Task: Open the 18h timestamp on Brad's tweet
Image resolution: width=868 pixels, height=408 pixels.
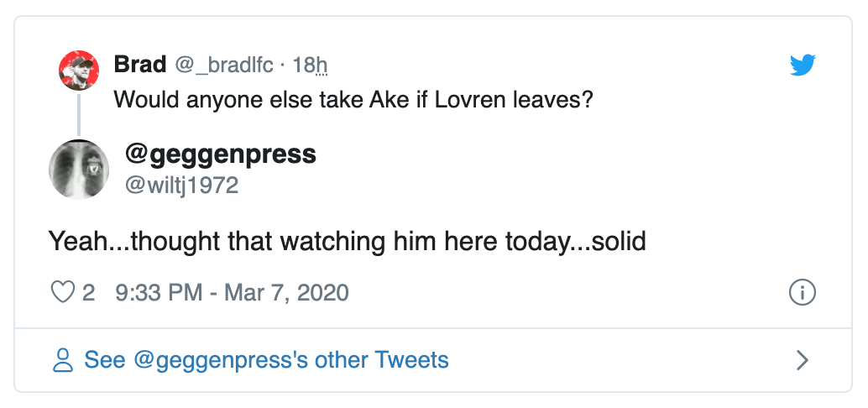Action: 310,64
